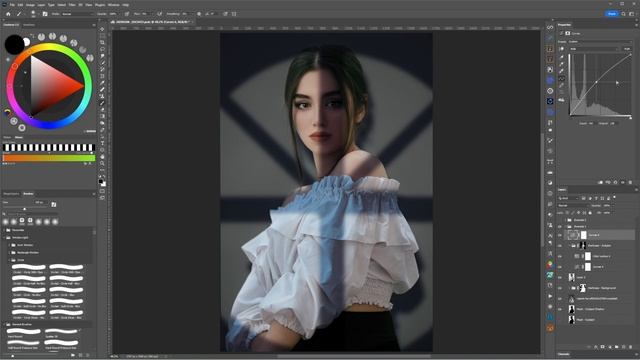Select the Zoom tool in the toolbar
640x360 pixels.
point(102,163)
